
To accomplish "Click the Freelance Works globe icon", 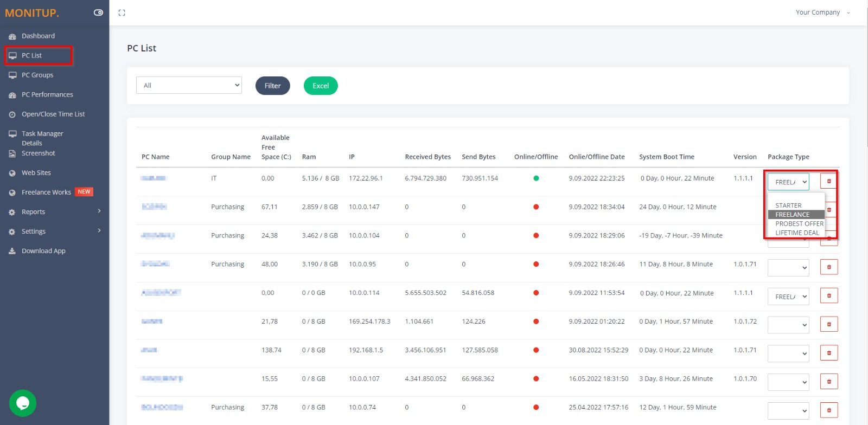I will click(12, 192).
